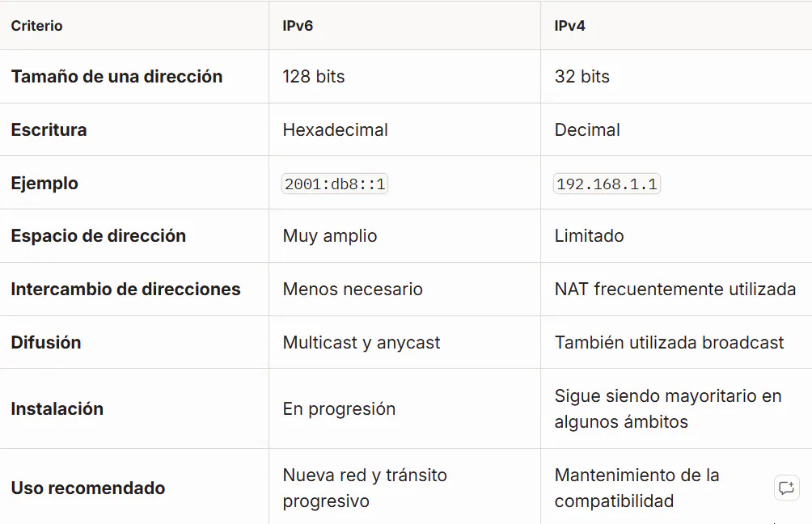This screenshot has width=812, height=524.
Task: Select the Criterio column header
Action: (x=36, y=26)
